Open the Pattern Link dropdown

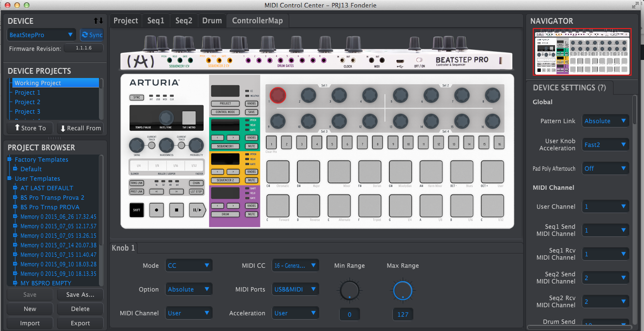point(605,121)
